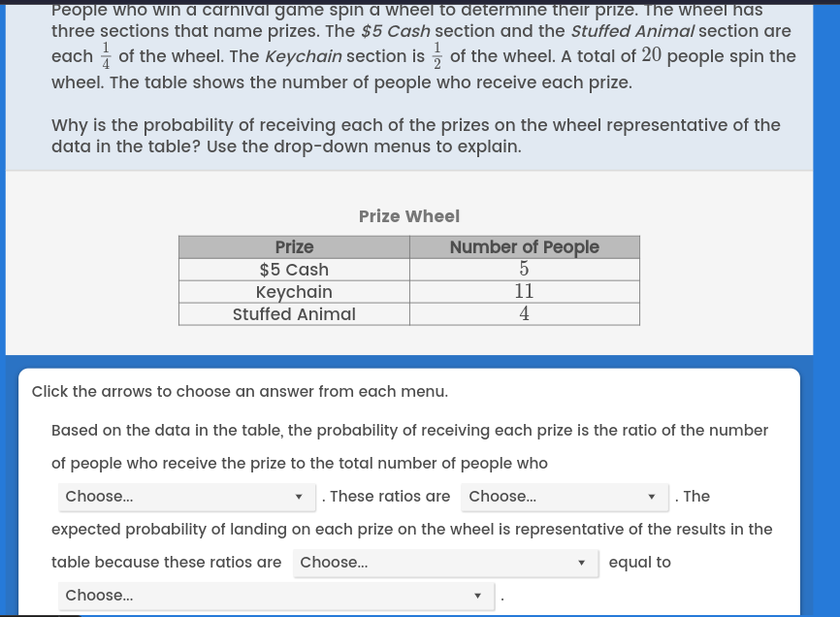Viewport: 840px width, 617px height.
Task: Click the instruction 'Click the arrows' text
Action: (x=239, y=391)
